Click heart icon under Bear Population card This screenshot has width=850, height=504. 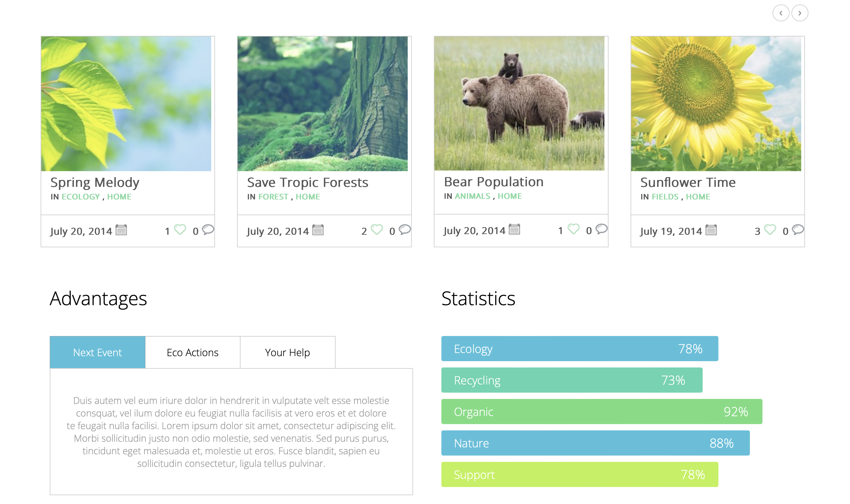pyautogui.click(x=573, y=229)
